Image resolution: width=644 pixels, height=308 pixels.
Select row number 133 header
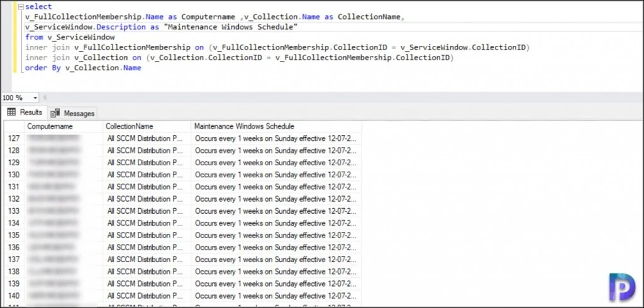(x=14, y=211)
